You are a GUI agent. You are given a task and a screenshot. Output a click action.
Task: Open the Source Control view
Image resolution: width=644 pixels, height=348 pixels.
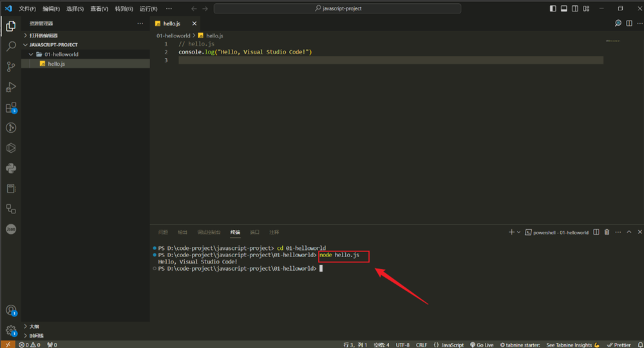(11, 66)
